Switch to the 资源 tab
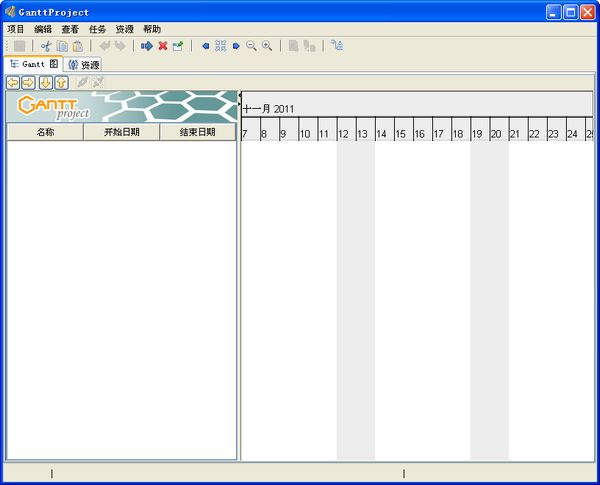 pos(84,65)
